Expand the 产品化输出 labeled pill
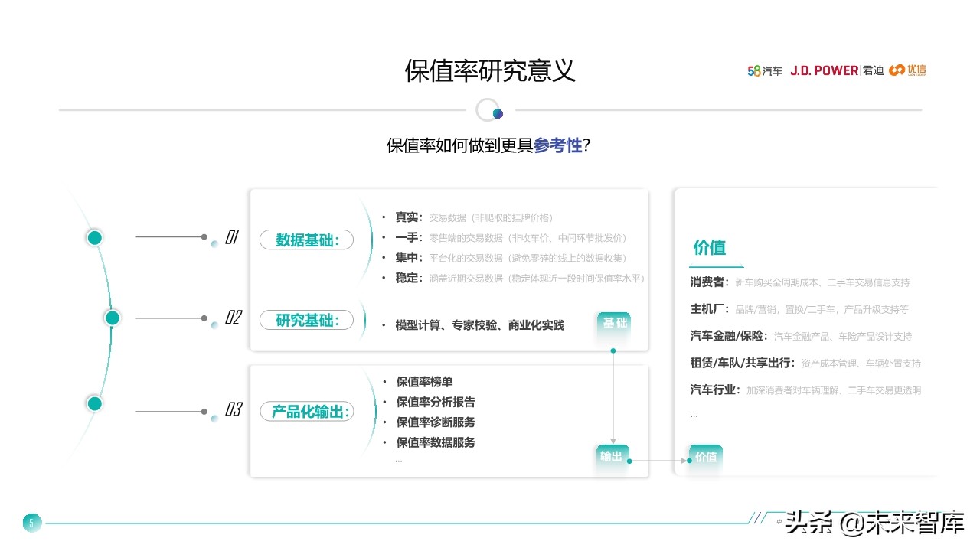980x551 pixels. 306,411
